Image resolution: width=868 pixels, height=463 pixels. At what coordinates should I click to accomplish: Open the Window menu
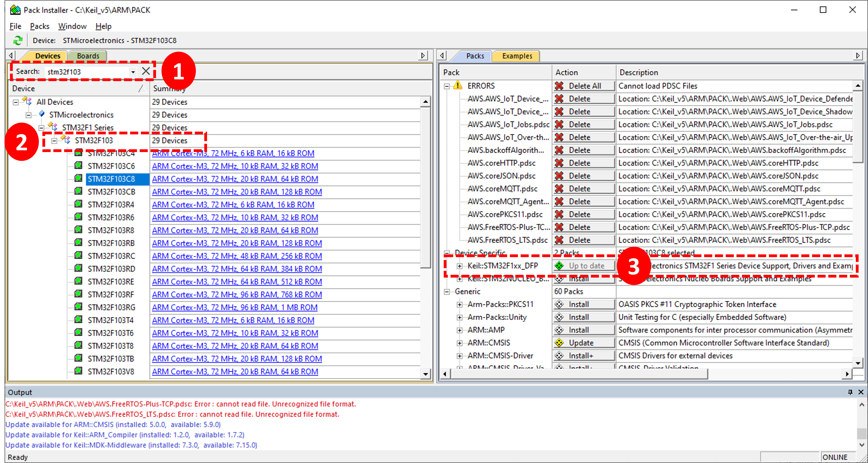click(x=72, y=26)
